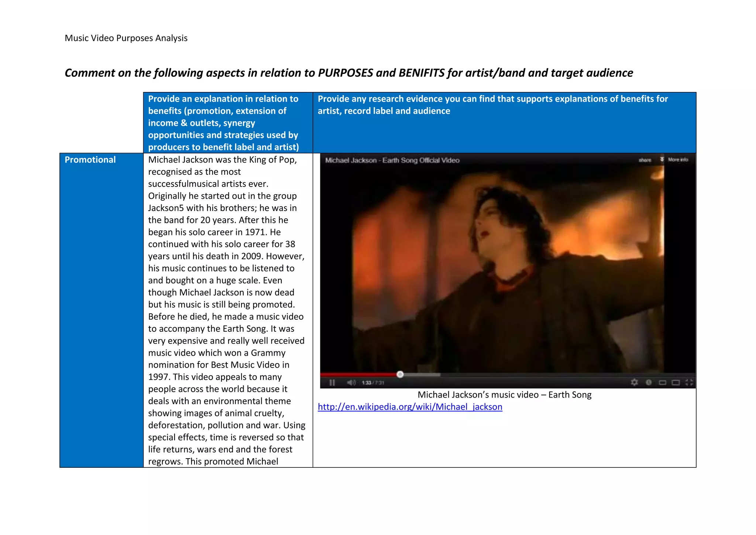Open the Wikipedia Michael_jackson link
This screenshot has width=756, height=535.
410,407
